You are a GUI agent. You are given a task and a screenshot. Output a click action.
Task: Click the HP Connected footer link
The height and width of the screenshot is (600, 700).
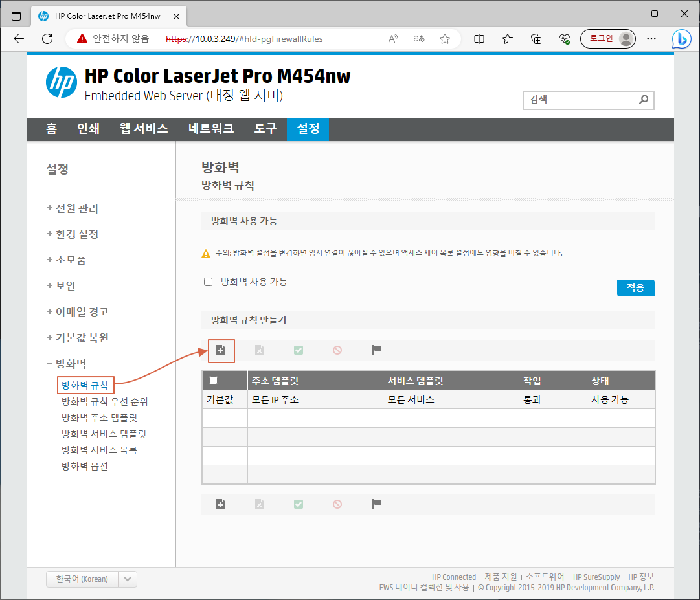pyautogui.click(x=453, y=577)
